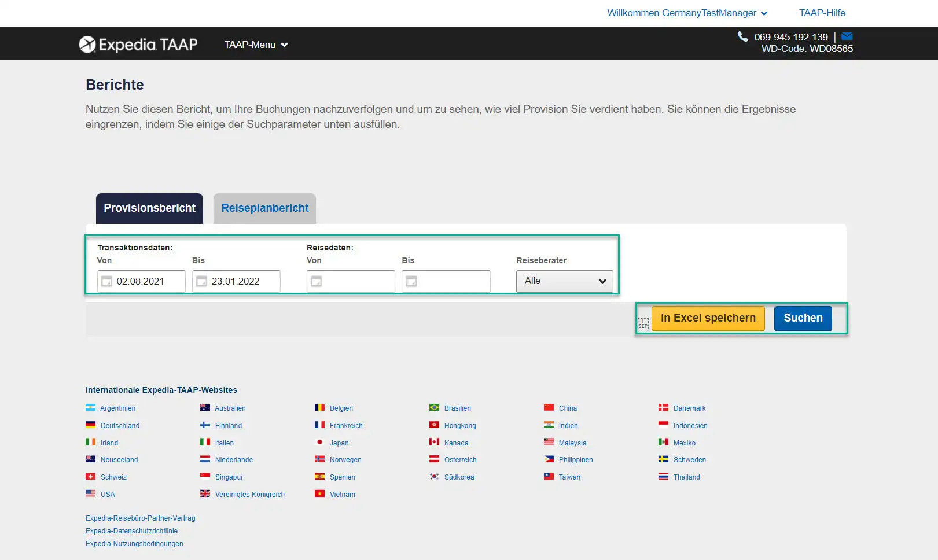Expand the Willkommen GermanyTestManager dropdown
The height and width of the screenshot is (560, 938).
[x=687, y=13]
